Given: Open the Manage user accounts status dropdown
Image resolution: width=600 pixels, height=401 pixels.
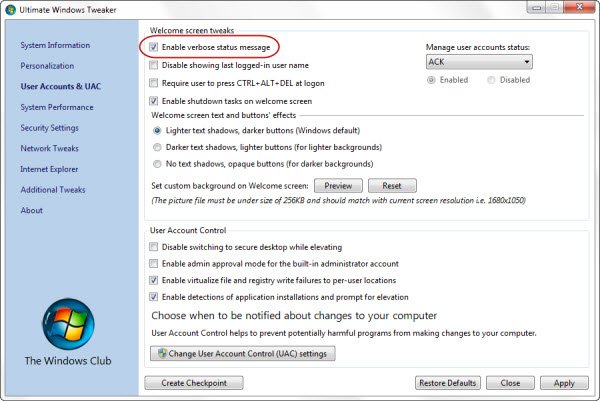Looking at the screenshot, I should (x=479, y=62).
